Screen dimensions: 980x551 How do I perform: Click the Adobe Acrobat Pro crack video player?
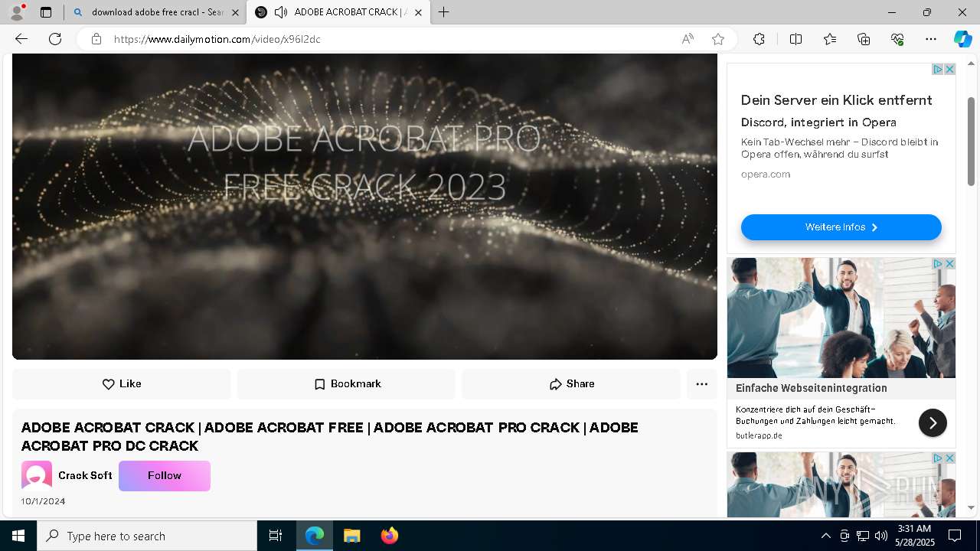(364, 206)
